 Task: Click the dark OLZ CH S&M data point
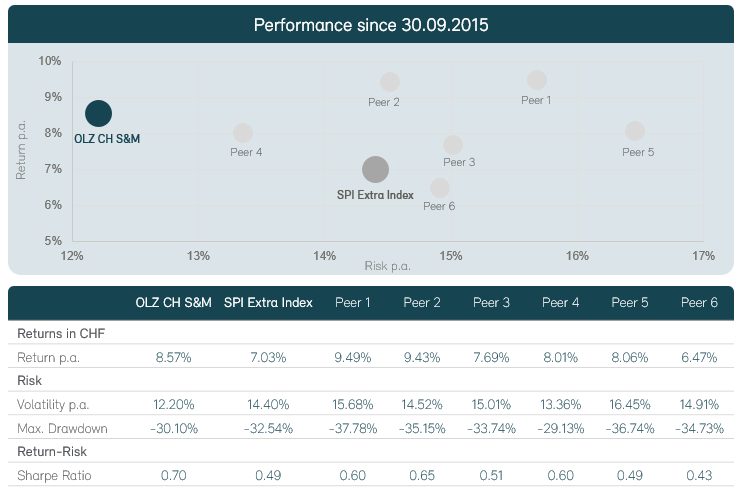click(x=98, y=114)
